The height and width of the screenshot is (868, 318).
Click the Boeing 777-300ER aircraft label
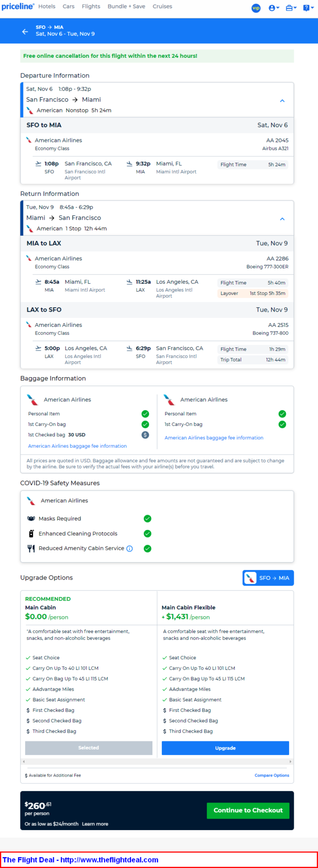tap(267, 267)
